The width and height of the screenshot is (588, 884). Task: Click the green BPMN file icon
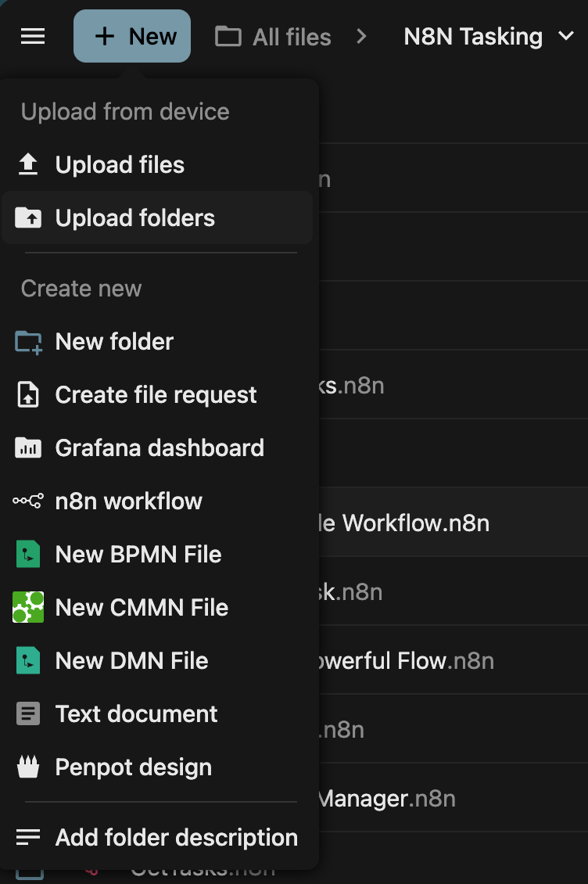28,554
